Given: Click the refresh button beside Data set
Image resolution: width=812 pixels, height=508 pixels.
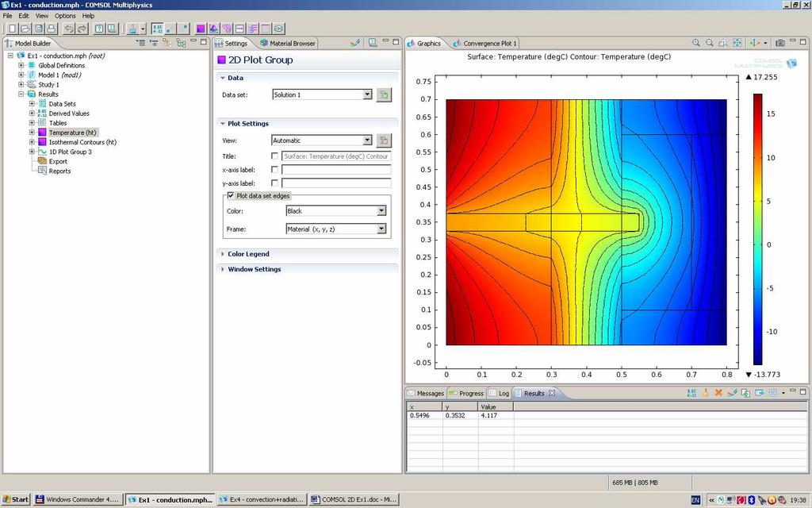Looking at the screenshot, I should [x=384, y=95].
